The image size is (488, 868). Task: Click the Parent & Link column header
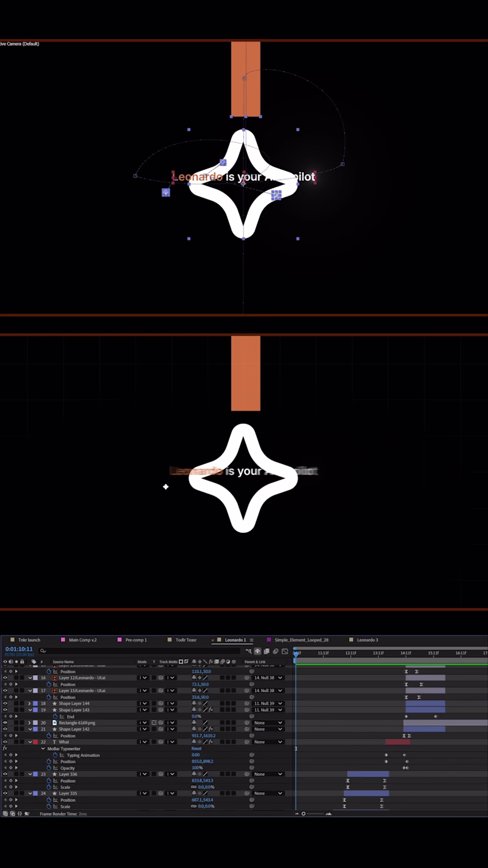click(x=255, y=662)
